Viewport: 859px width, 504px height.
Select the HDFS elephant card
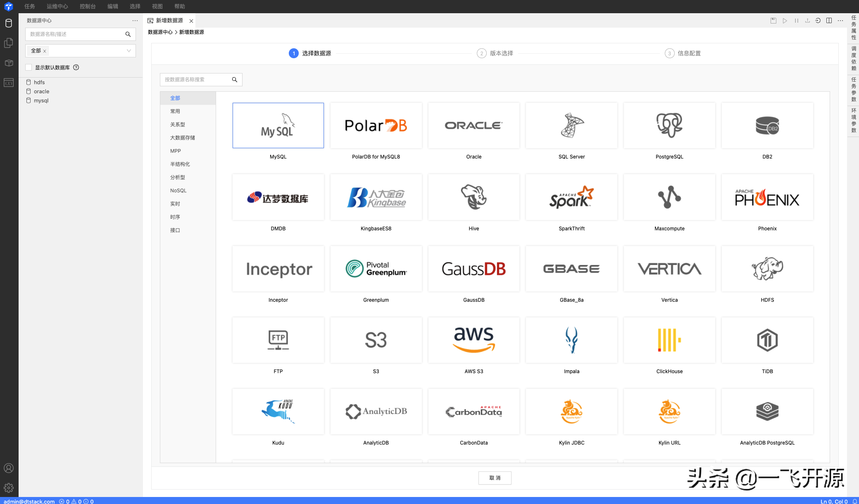pos(767,269)
